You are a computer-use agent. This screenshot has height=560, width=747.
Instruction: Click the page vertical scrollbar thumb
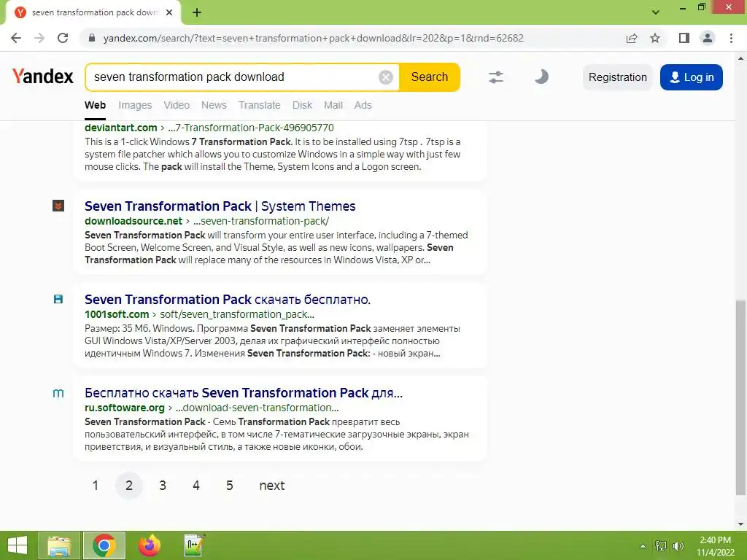740,397
